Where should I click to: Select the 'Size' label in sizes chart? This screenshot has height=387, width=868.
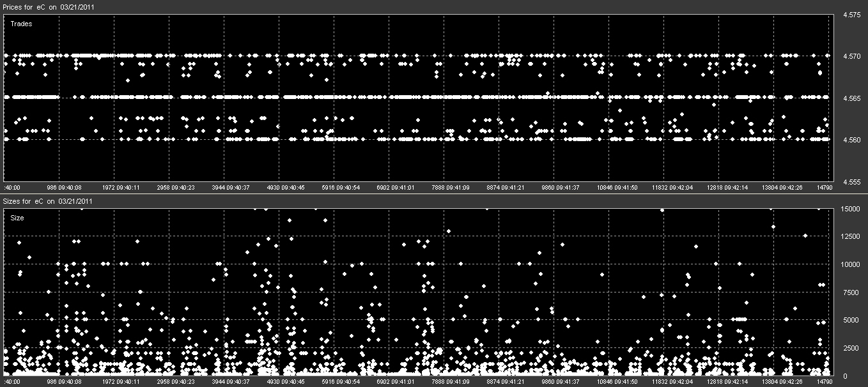[x=17, y=218]
